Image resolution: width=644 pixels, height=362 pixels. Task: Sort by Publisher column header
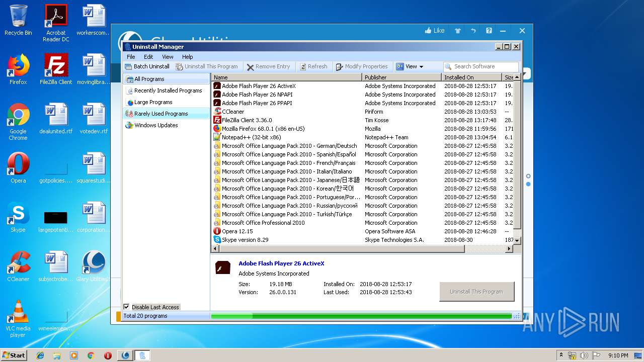[x=402, y=77]
